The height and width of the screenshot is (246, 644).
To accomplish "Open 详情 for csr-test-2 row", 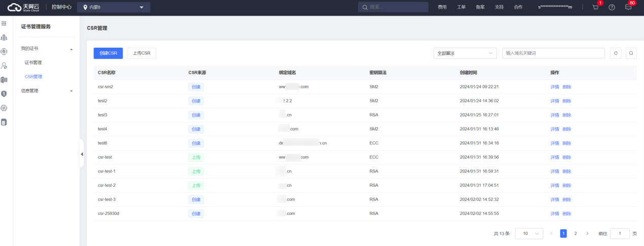I will [555, 185].
